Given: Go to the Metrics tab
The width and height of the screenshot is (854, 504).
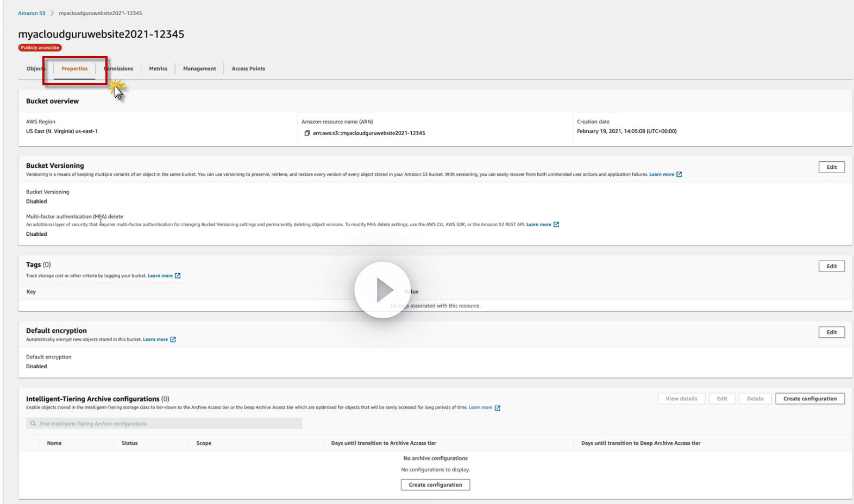Looking at the screenshot, I should pyautogui.click(x=158, y=69).
